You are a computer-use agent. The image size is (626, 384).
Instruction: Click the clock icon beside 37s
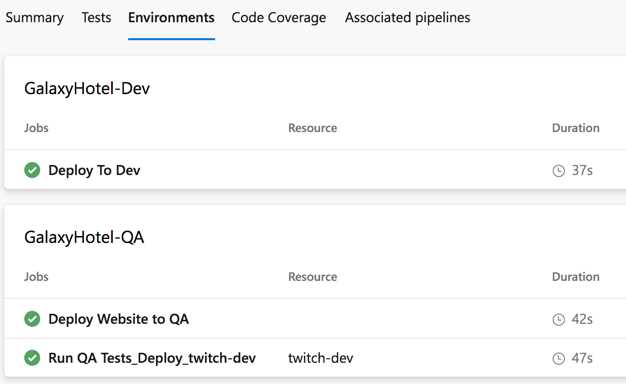pos(559,171)
